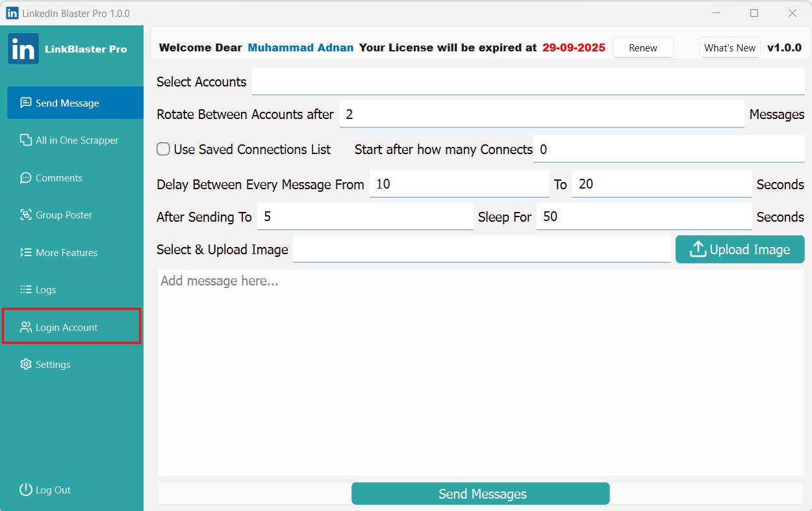
Task: Focus the Start after how many Connects field
Action: point(668,150)
